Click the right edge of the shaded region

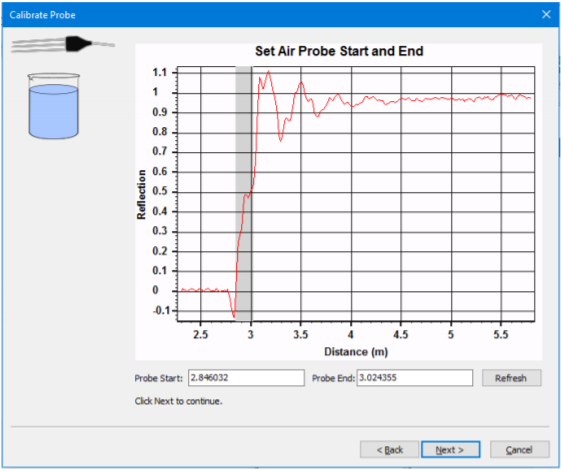(x=251, y=193)
